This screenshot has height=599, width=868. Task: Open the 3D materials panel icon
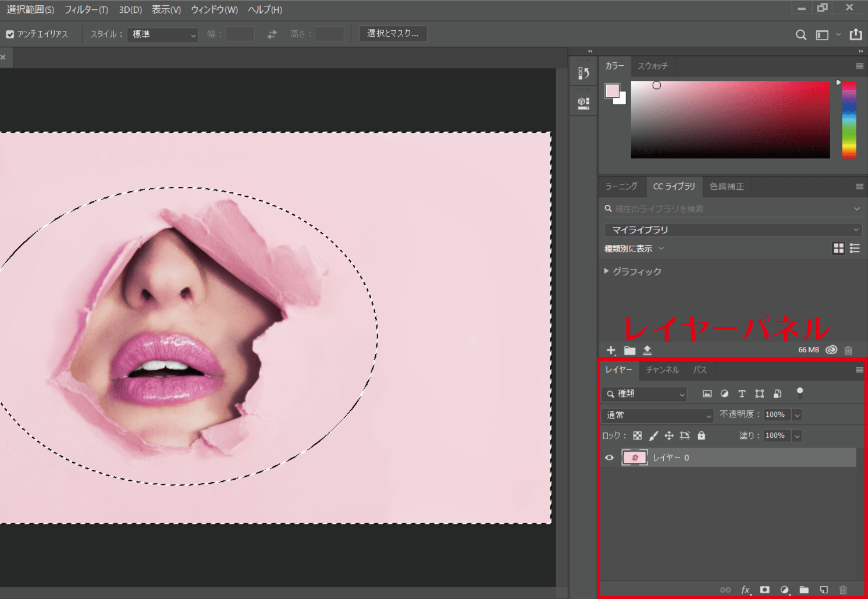click(584, 103)
